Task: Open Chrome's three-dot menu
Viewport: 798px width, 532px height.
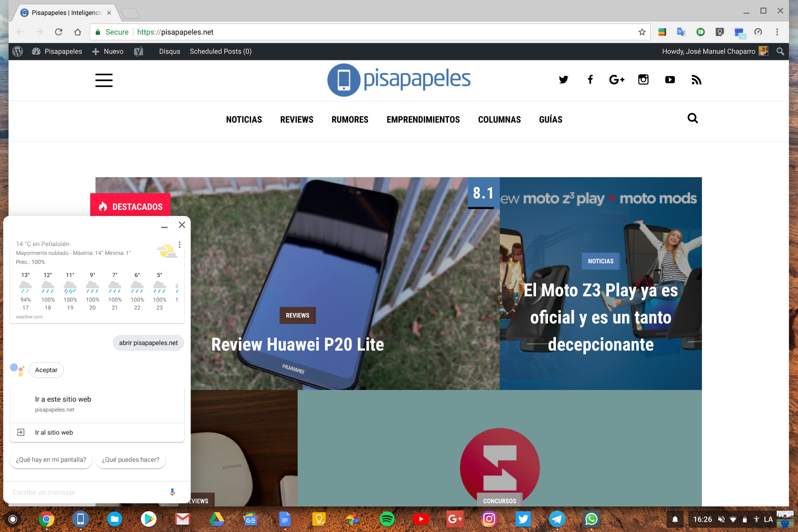Action: click(777, 32)
